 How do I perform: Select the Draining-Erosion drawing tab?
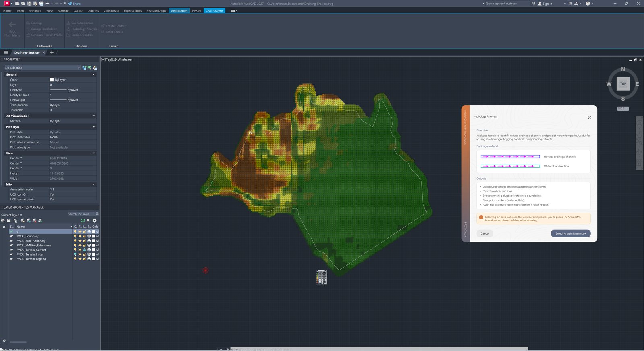click(27, 52)
